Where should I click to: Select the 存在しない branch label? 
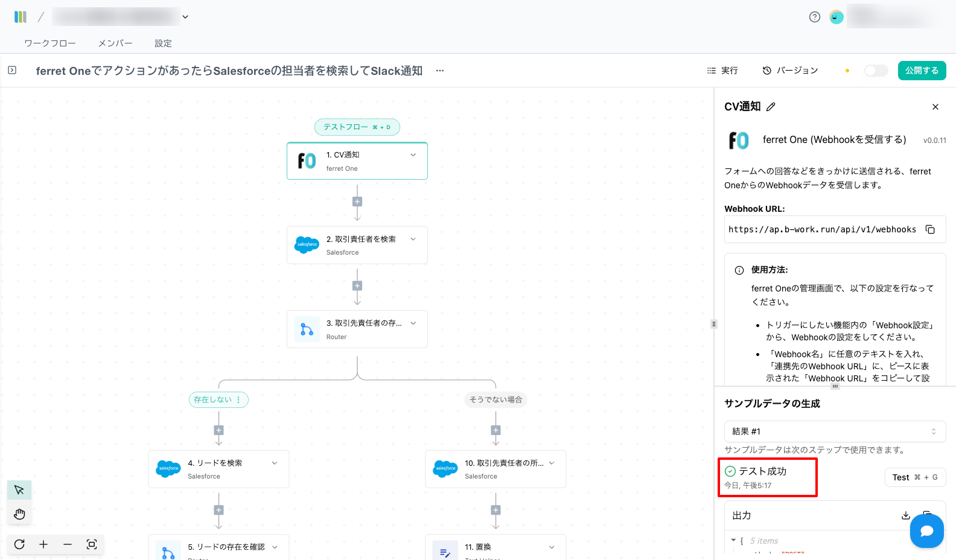click(x=212, y=399)
